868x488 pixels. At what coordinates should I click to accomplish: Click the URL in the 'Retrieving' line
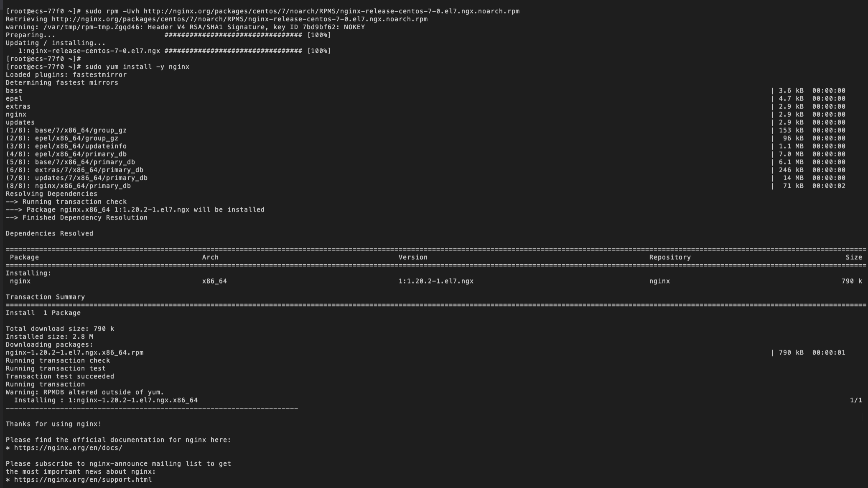(x=239, y=19)
